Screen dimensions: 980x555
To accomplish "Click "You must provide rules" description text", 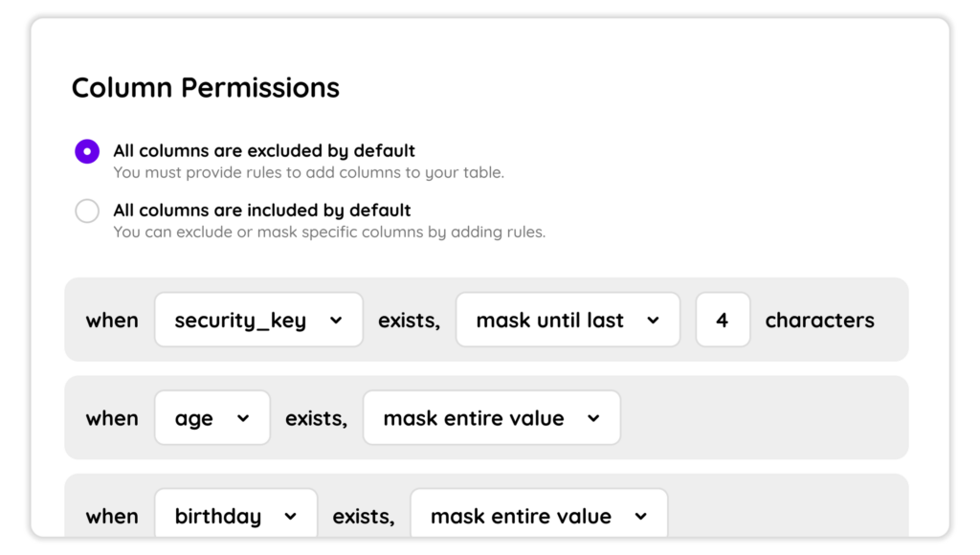I will (x=308, y=173).
